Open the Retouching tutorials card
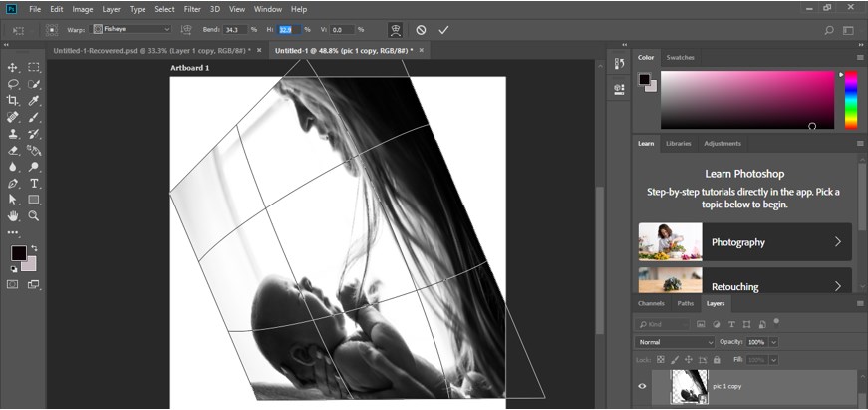 [x=744, y=280]
